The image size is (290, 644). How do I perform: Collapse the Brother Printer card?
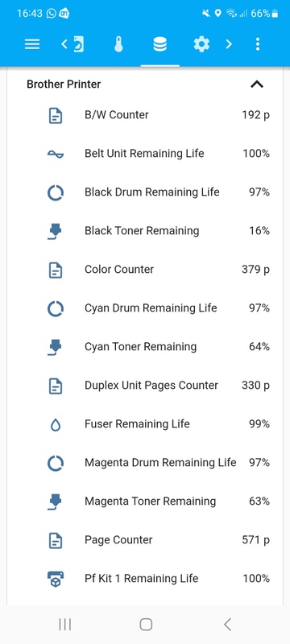point(257,85)
